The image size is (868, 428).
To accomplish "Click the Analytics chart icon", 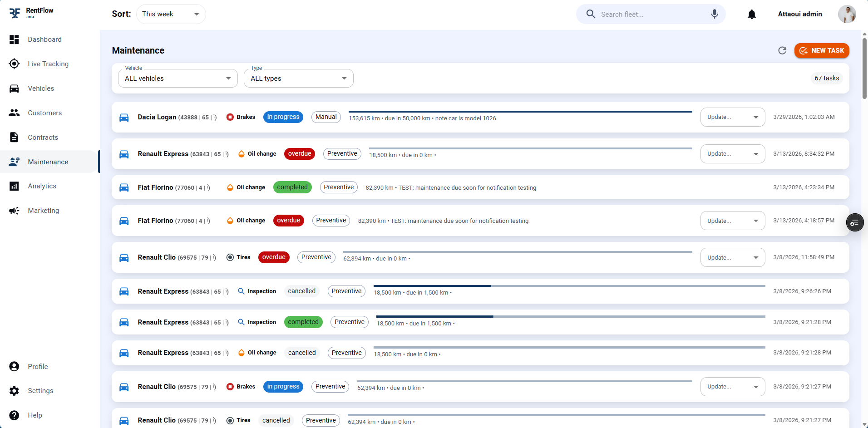I will click(14, 186).
